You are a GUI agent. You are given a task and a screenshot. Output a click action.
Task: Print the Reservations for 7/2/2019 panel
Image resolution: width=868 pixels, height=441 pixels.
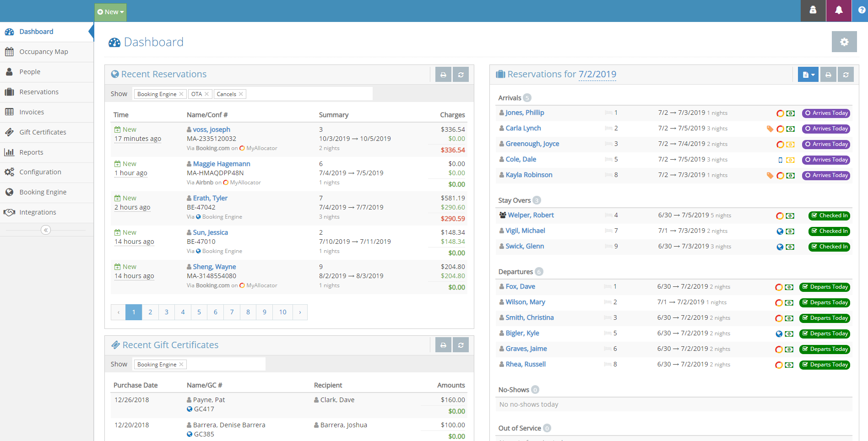(828, 75)
